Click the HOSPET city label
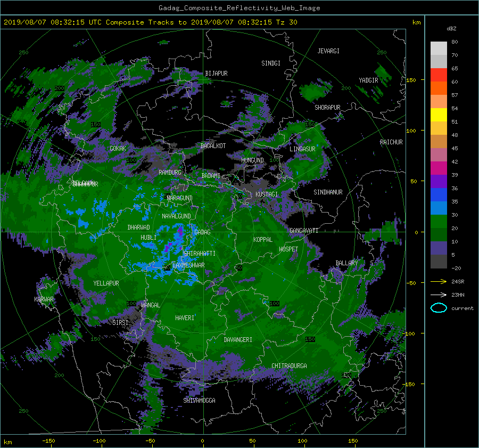The width and height of the screenshot is (479, 448). click(288, 249)
